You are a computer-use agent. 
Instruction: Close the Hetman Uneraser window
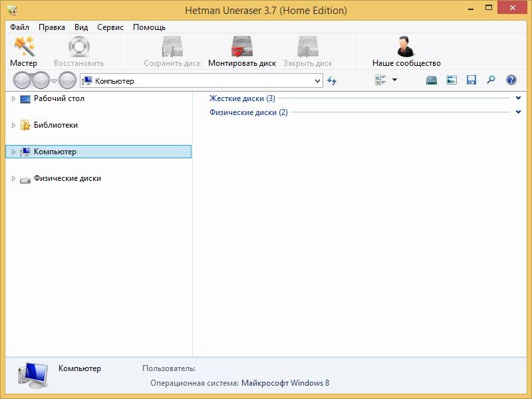pyautogui.click(x=512, y=8)
